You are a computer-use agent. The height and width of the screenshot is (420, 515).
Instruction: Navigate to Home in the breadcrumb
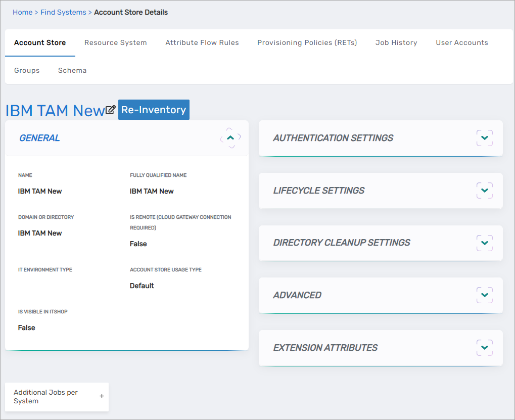[22, 12]
